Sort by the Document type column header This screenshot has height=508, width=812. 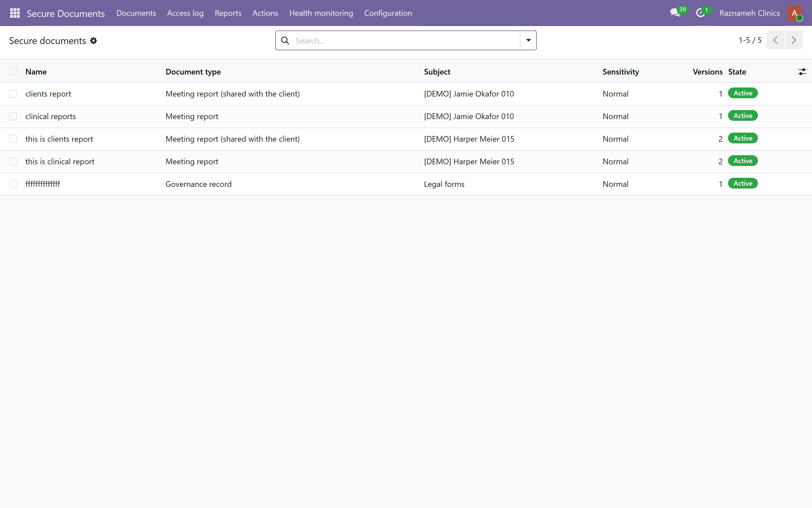click(x=193, y=72)
